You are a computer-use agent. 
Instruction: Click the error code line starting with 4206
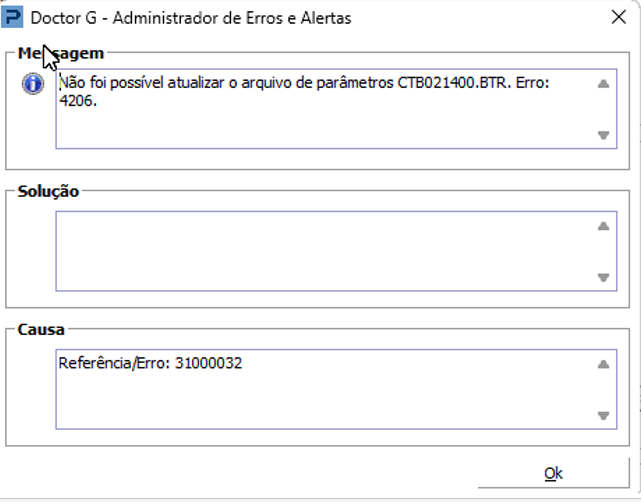point(78,101)
